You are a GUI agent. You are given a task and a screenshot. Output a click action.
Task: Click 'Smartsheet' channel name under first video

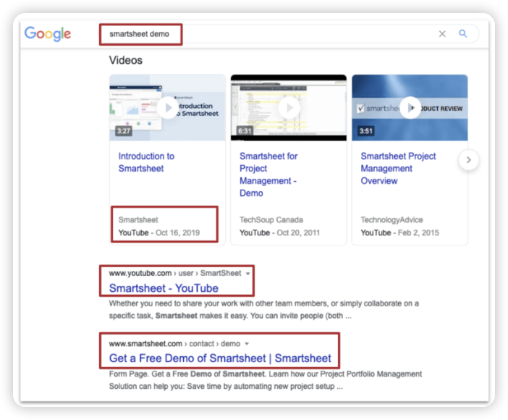tap(138, 219)
